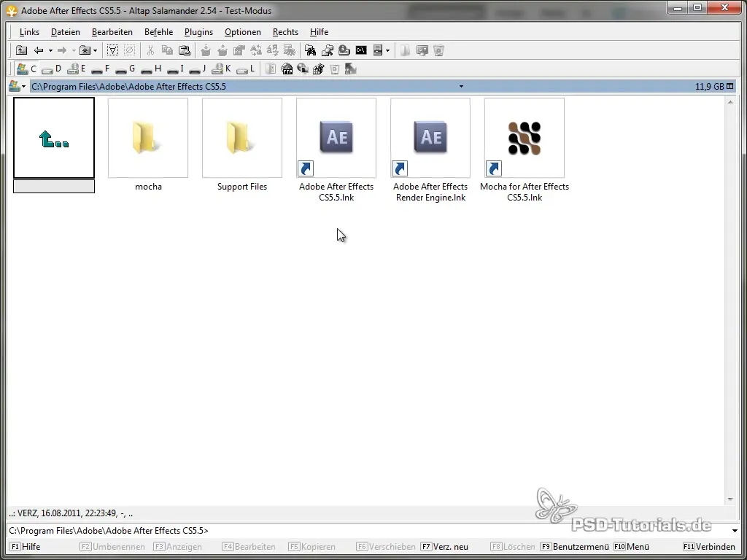Switch to drive F

tap(101, 69)
